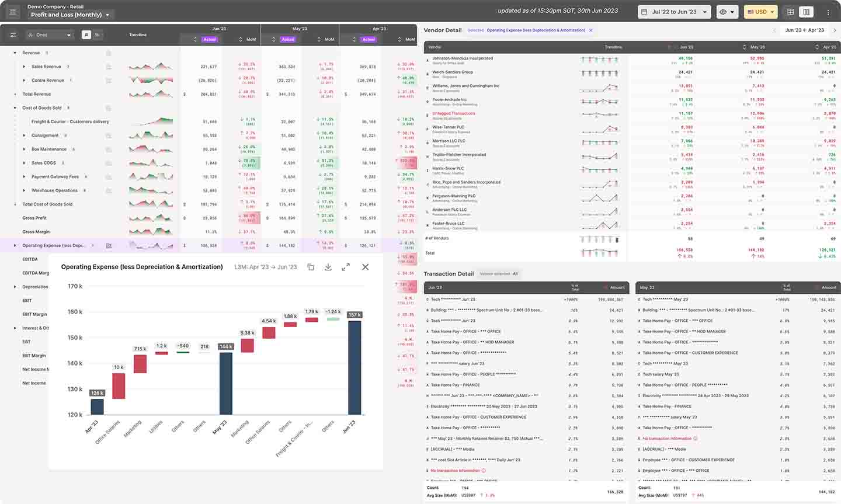Open chart icon on Consignment row
This screenshot has width=841, height=504.
[109, 135]
